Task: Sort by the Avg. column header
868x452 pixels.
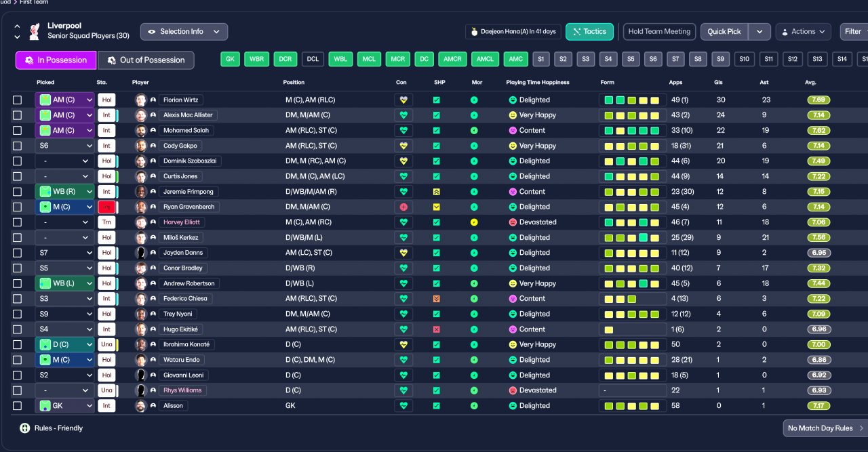Action: [810, 83]
